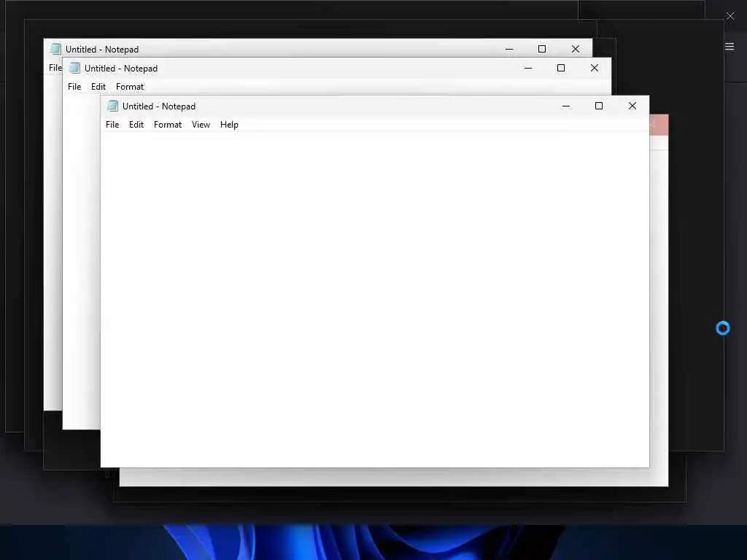
Task: Click the front window title 'Untitled - Notepad'
Action: pyautogui.click(x=158, y=106)
